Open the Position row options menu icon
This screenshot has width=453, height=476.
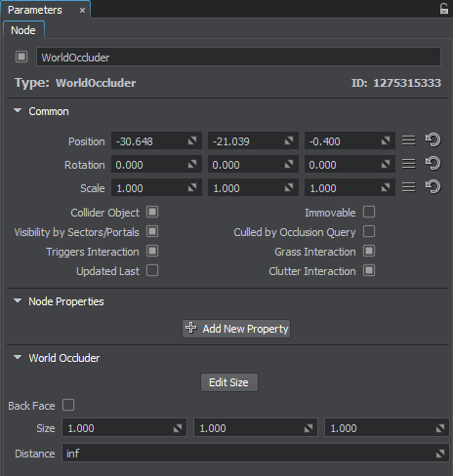(x=409, y=140)
